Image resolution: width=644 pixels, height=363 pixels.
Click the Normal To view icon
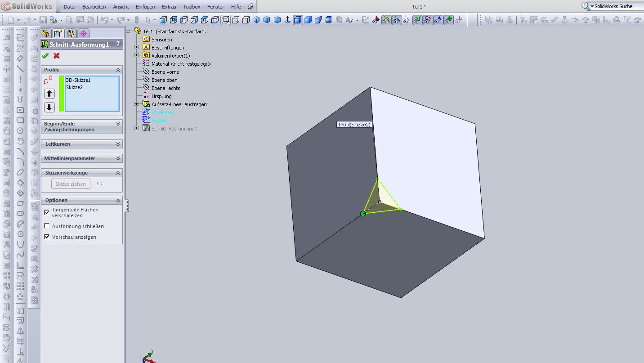(x=288, y=20)
